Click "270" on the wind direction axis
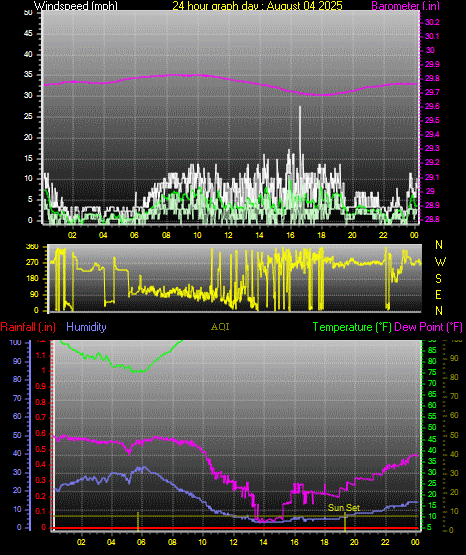Screen dimensions: 466x555 pos(32,263)
